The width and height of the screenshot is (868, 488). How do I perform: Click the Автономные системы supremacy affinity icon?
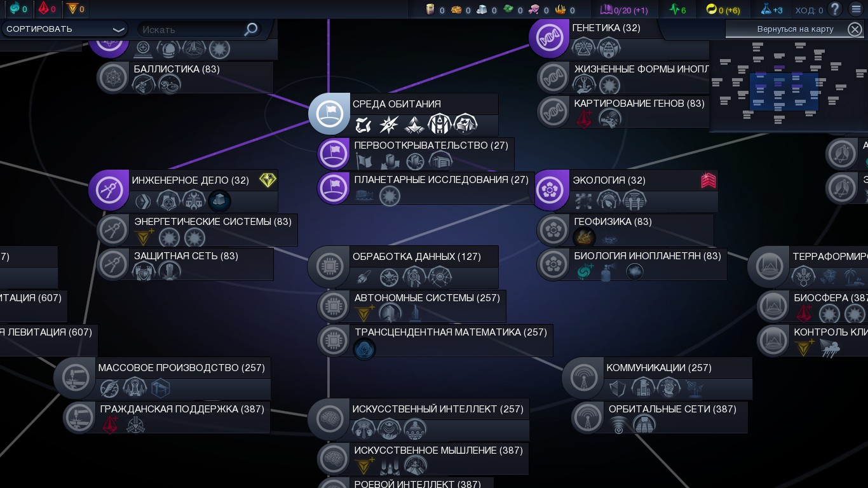point(365,314)
